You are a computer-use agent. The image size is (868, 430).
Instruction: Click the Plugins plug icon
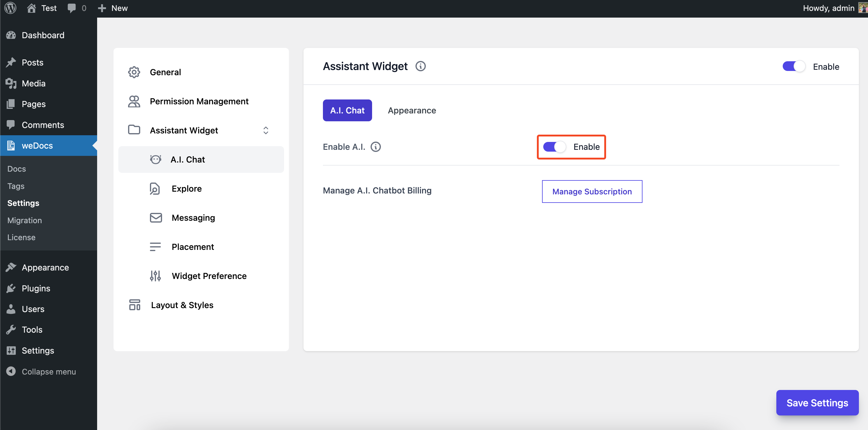tap(11, 288)
